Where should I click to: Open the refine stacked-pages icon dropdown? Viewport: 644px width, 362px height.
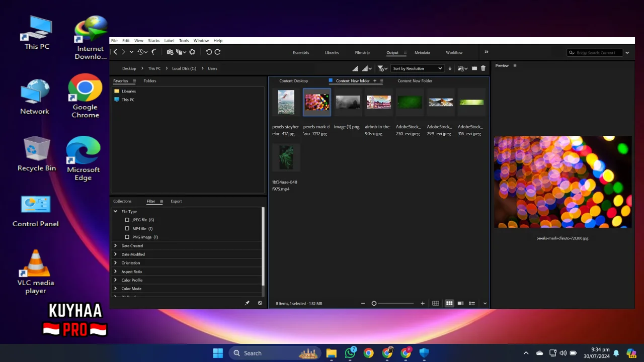[x=181, y=52]
